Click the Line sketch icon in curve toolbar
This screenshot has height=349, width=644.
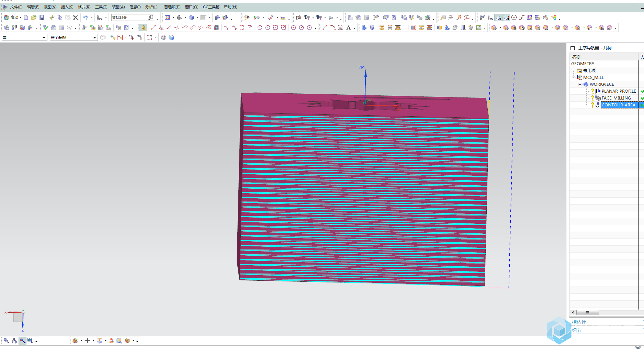click(153, 27)
